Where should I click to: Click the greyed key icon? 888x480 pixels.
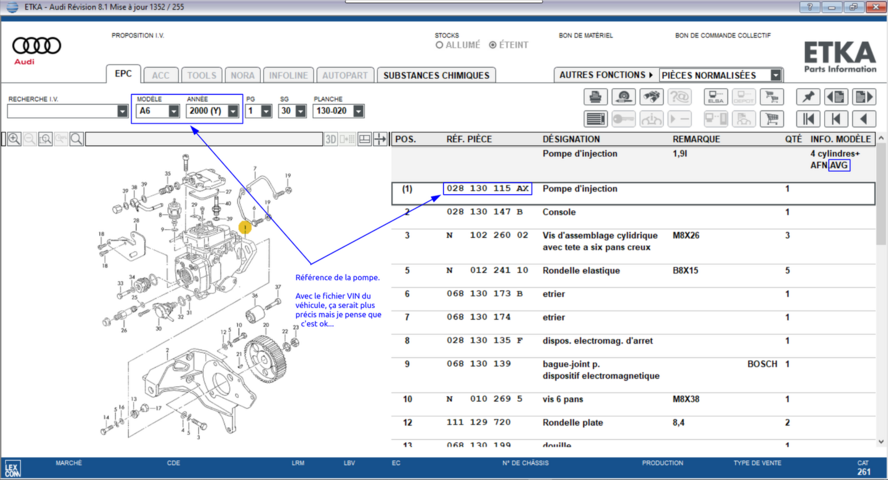pyautogui.click(x=624, y=119)
